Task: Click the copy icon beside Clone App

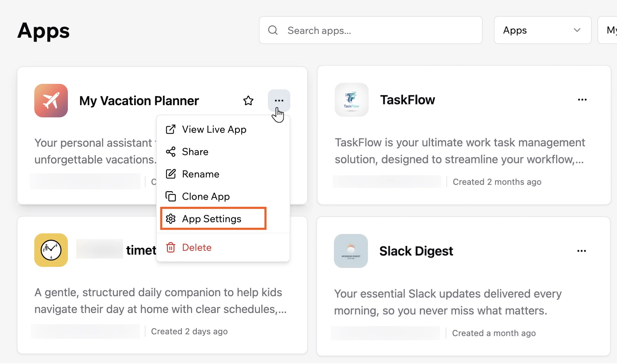Action: (x=171, y=196)
